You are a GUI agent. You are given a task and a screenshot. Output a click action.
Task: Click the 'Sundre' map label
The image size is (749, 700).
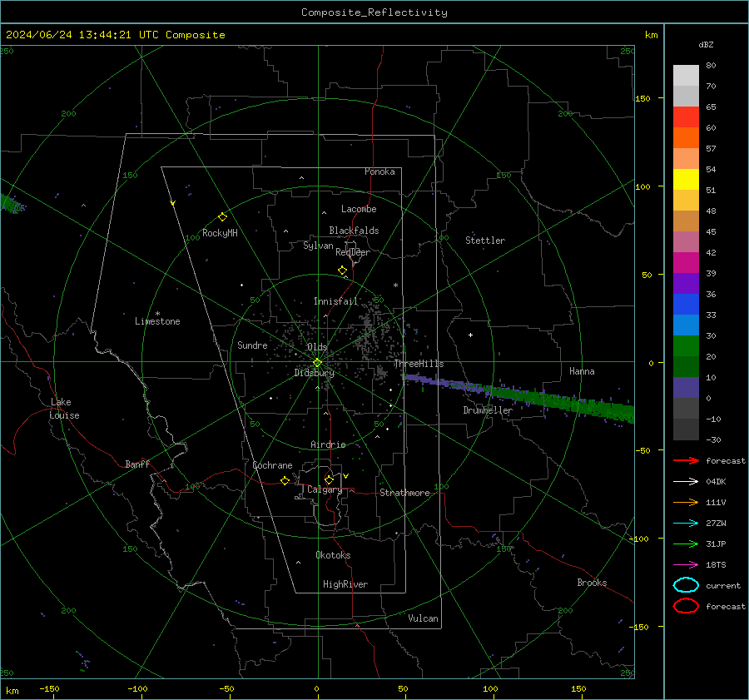(252, 345)
